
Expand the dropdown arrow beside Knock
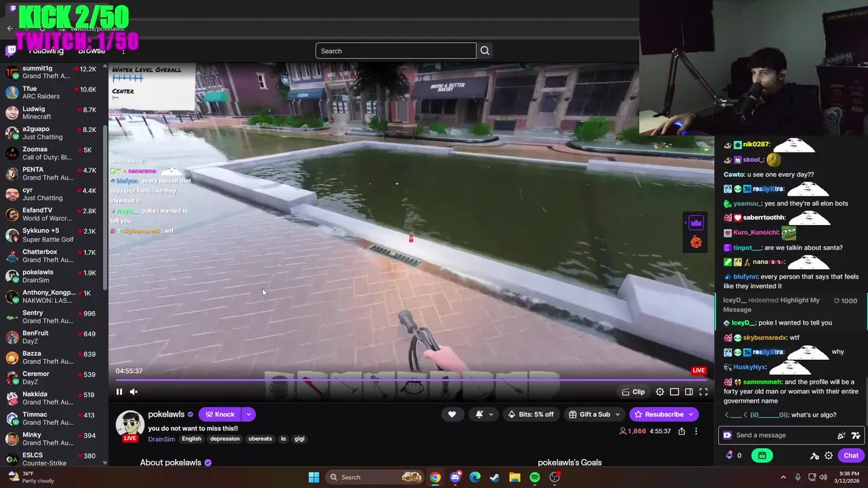[x=249, y=414]
